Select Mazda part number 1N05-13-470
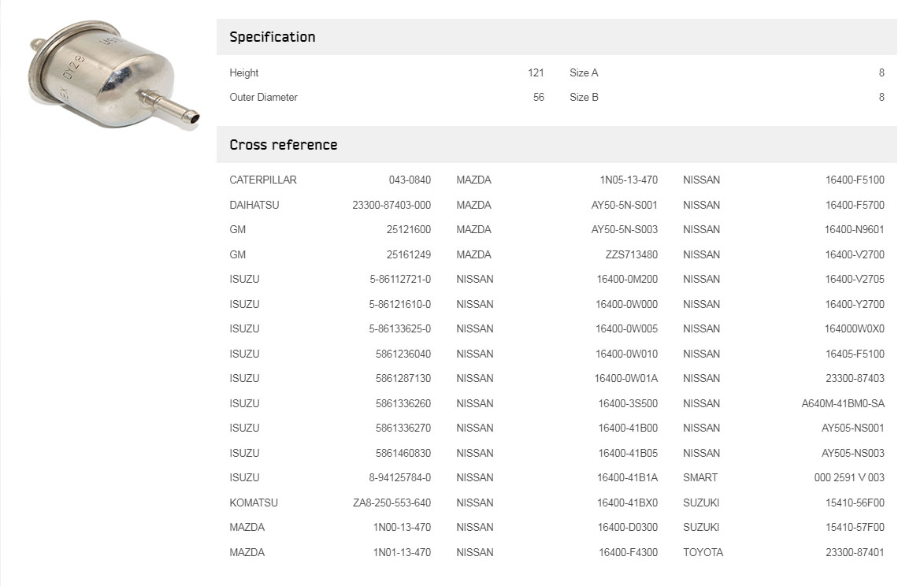Screen dimensions: 924x586 click(629, 180)
